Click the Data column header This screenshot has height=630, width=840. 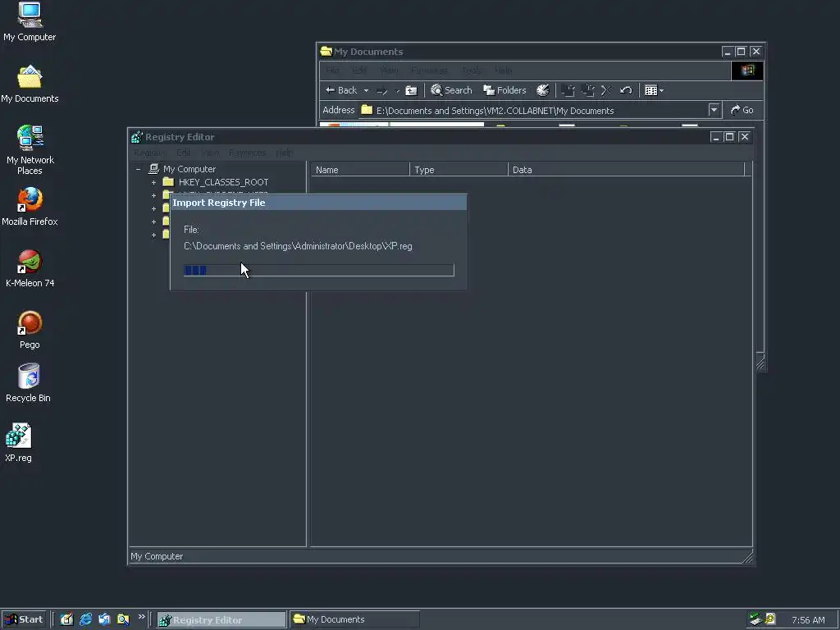click(626, 170)
